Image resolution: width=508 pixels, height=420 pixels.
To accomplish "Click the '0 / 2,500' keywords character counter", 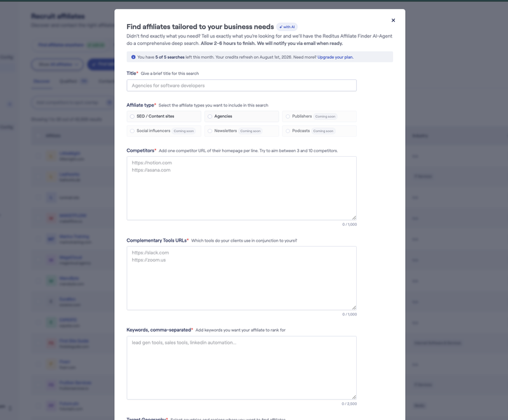I will point(349,404).
